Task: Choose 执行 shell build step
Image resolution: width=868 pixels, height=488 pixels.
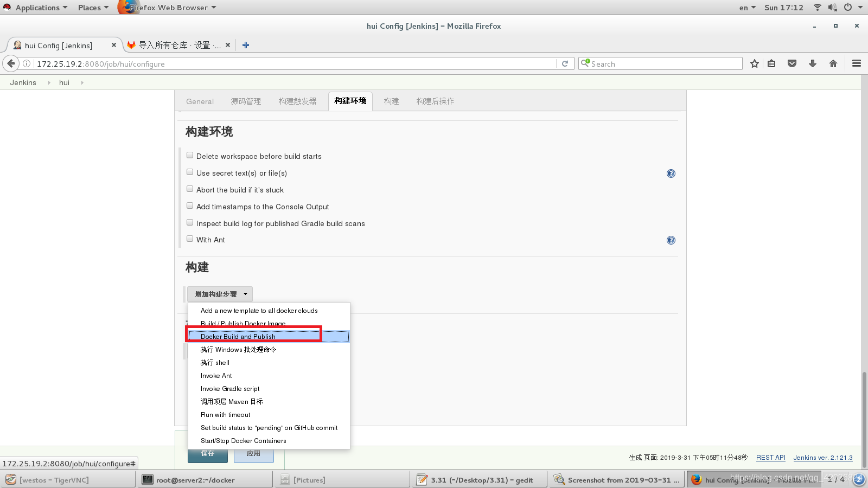Action: pos(269,363)
